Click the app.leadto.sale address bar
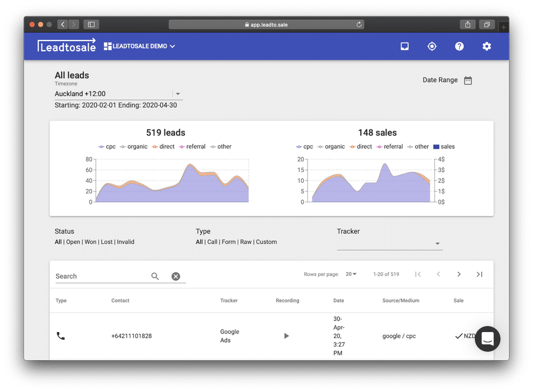This screenshot has height=392, width=533. click(266, 24)
